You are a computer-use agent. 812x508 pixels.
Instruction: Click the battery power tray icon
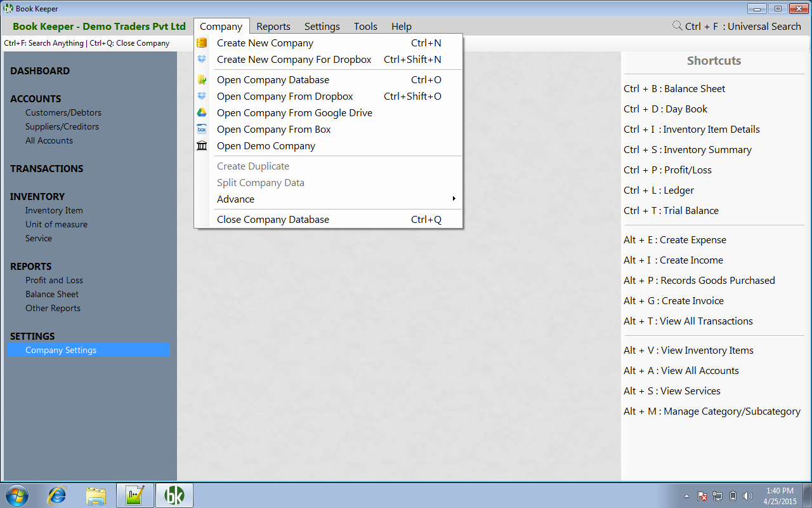(x=733, y=496)
